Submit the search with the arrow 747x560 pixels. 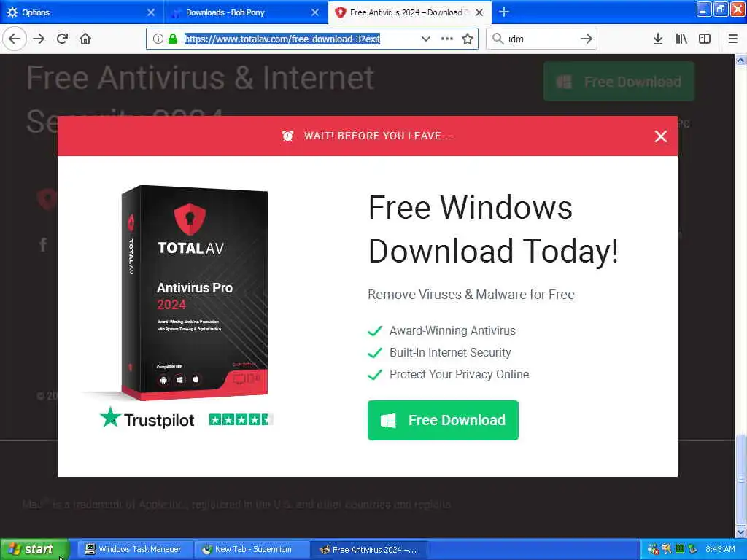pos(587,39)
